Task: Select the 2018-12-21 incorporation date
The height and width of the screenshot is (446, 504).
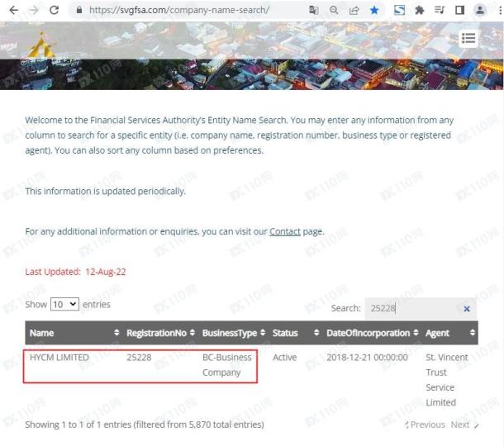Action: [x=367, y=358]
